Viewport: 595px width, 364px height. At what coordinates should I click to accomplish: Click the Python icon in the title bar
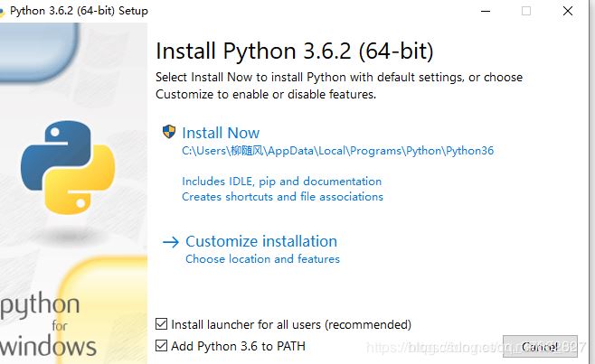point(3,11)
